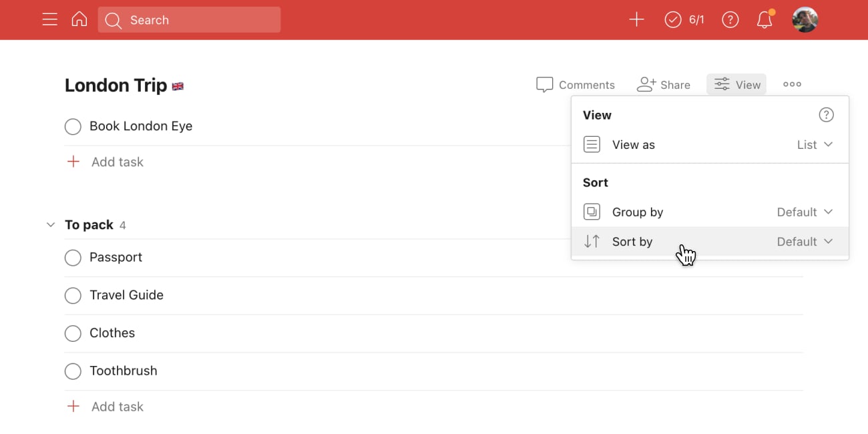Share the London Trip project

(664, 84)
